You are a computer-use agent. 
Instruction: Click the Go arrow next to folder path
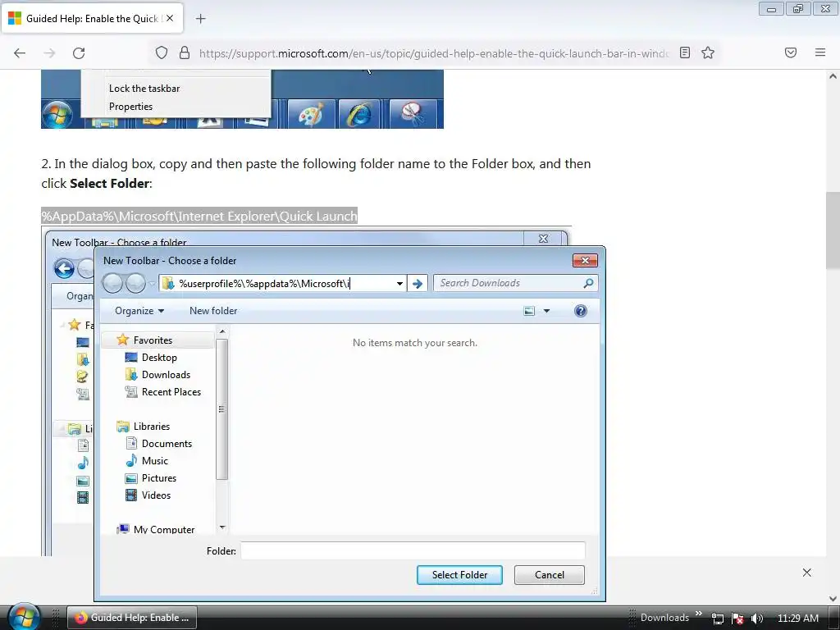pos(418,283)
